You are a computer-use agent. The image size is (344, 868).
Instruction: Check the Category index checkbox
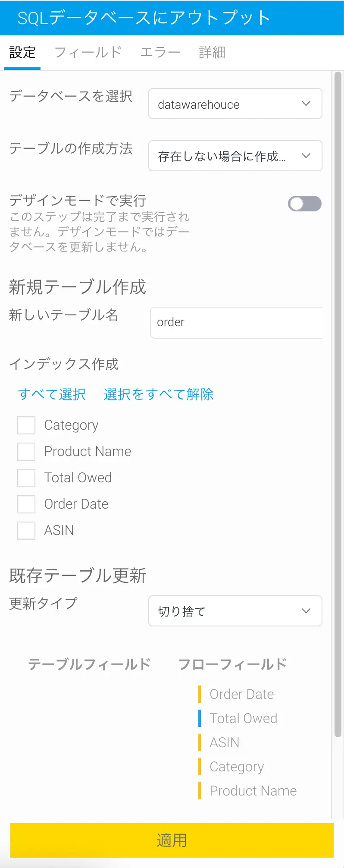[x=26, y=425]
